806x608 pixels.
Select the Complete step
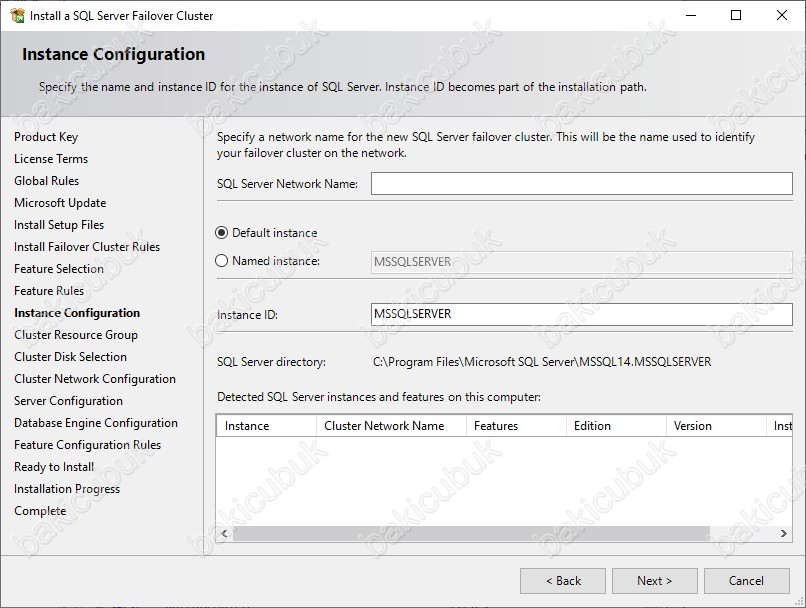pyautogui.click(x=40, y=511)
